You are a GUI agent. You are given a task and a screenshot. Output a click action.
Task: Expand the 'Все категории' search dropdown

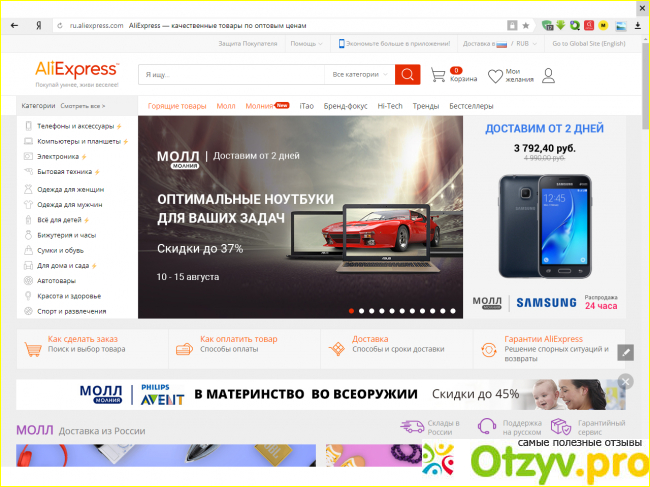click(359, 75)
